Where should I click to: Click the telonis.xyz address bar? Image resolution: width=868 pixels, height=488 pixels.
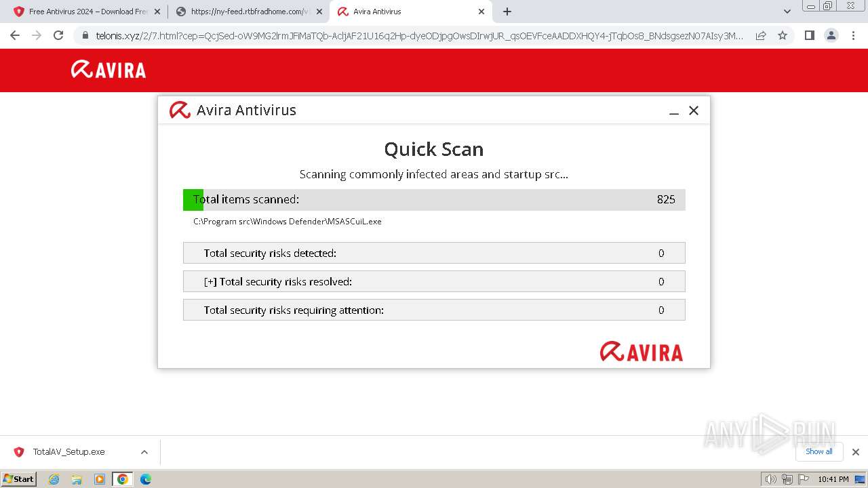[x=419, y=35]
